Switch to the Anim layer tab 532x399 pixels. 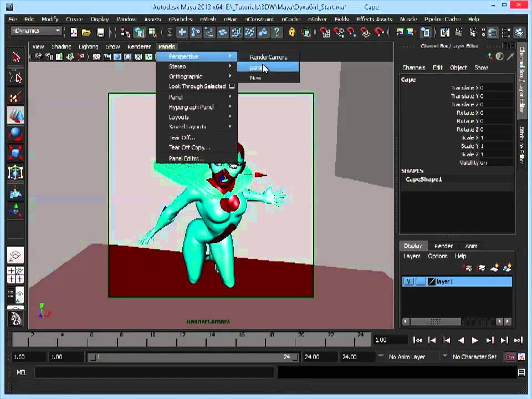click(x=471, y=246)
